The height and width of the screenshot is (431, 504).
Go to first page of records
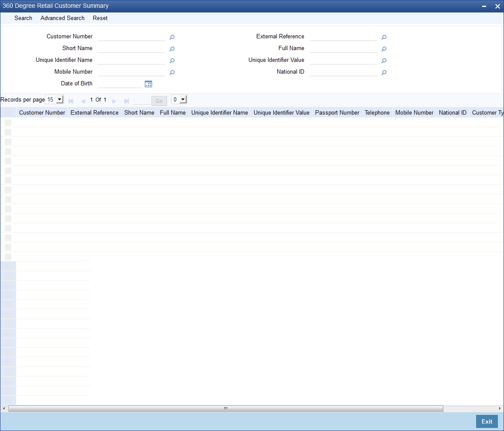pos(71,101)
